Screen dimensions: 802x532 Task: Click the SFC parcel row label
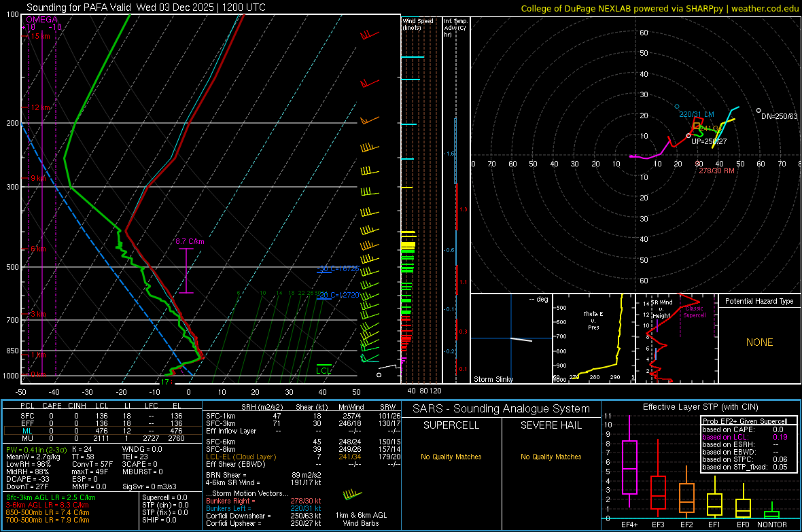[27, 416]
